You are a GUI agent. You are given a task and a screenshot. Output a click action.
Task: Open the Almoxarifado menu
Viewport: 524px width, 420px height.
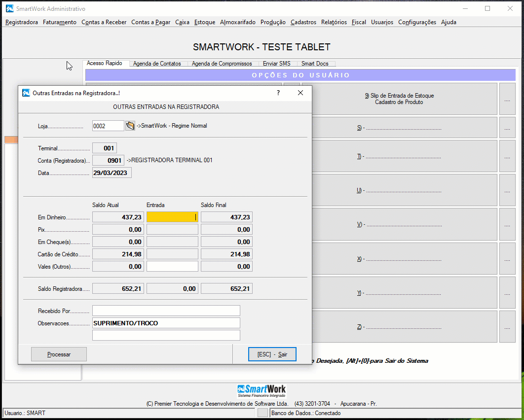click(x=238, y=22)
